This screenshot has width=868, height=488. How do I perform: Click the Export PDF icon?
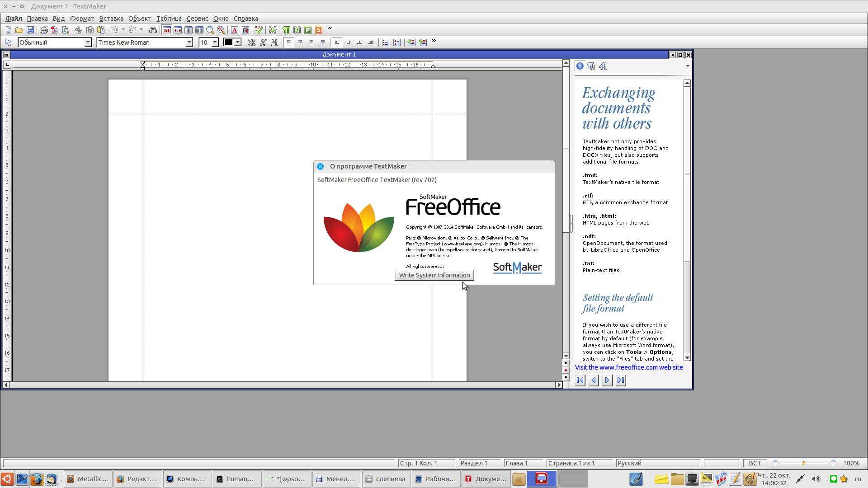click(54, 30)
